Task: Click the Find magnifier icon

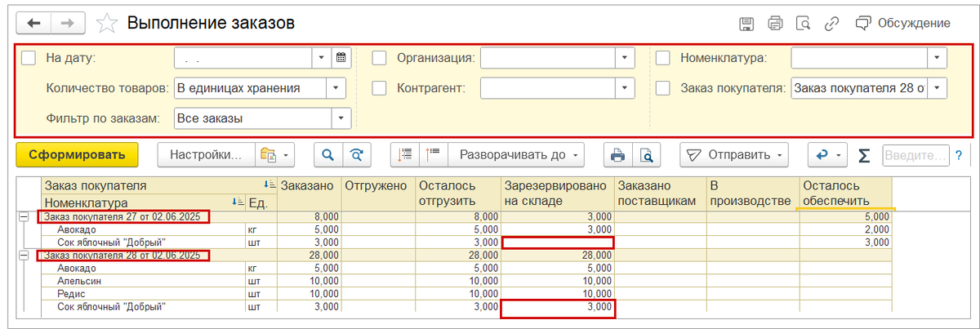Action: (x=328, y=154)
